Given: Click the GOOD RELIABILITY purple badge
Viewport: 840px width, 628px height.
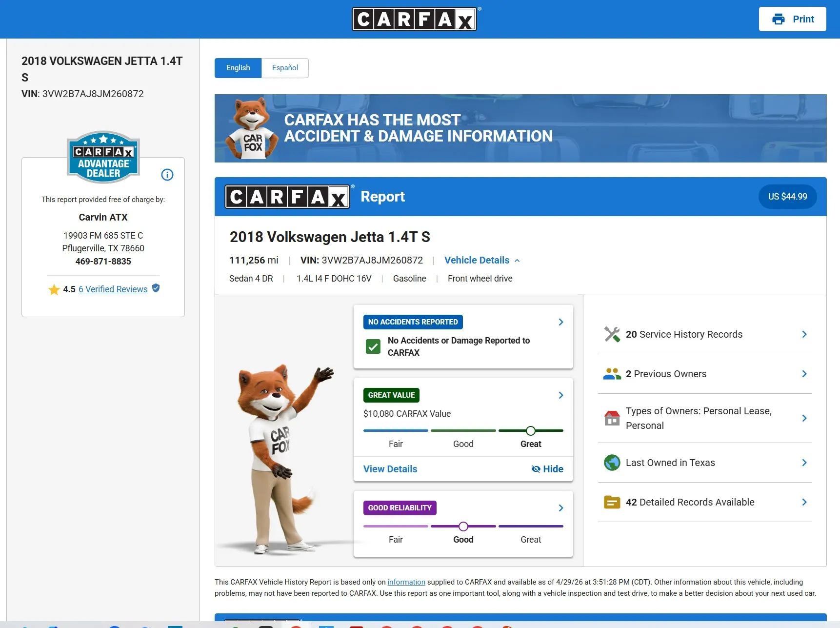Looking at the screenshot, I should click(400, 508).
